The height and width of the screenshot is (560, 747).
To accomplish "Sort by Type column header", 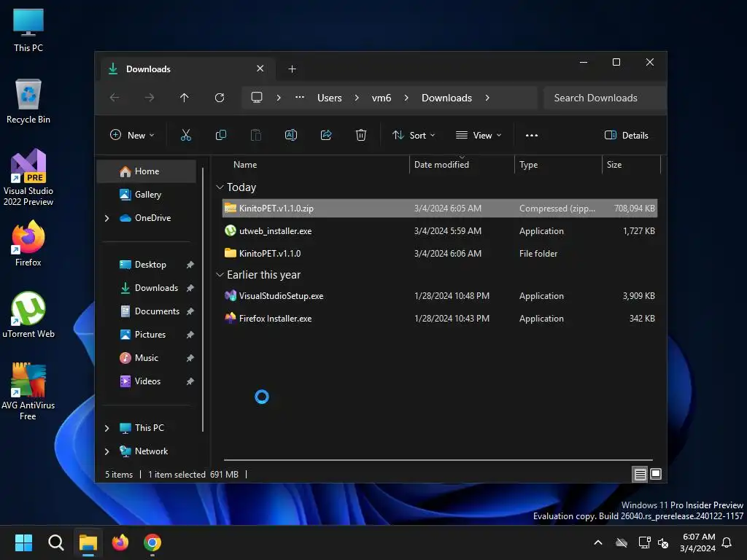I will (x=528, y=165).
